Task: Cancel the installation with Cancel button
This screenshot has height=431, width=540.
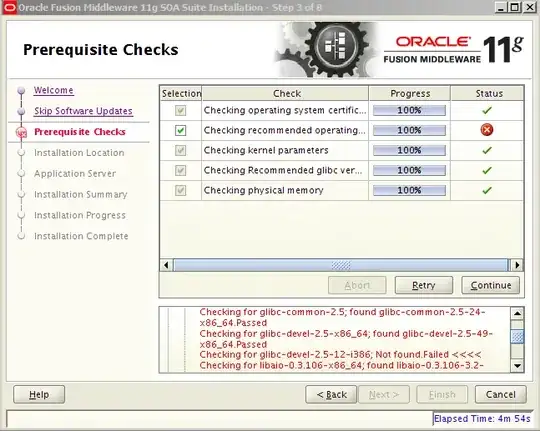Action: coord(501,394)
